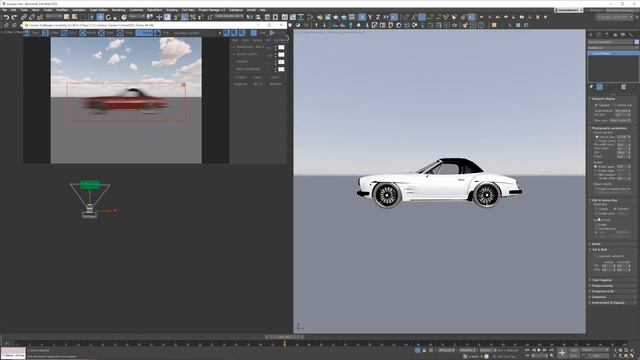Play the animation

[x=539, y=350]
